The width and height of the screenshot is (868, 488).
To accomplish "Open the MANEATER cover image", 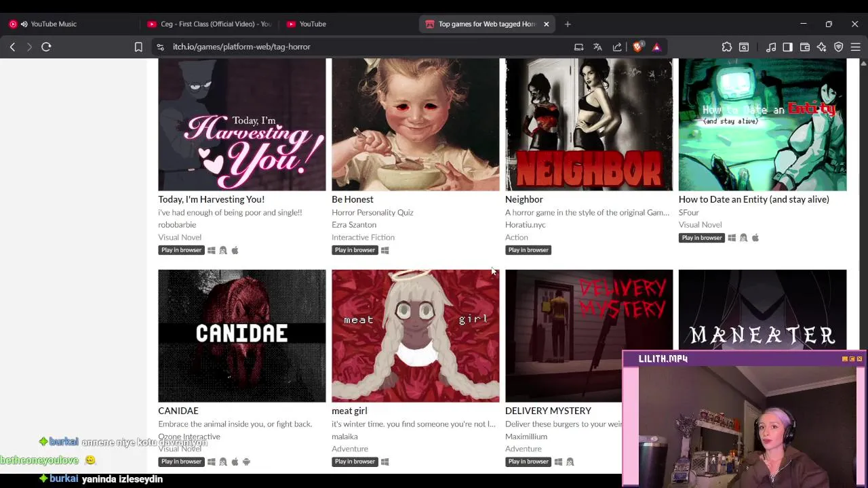I will pyautogui.click(x=763, y=310).
